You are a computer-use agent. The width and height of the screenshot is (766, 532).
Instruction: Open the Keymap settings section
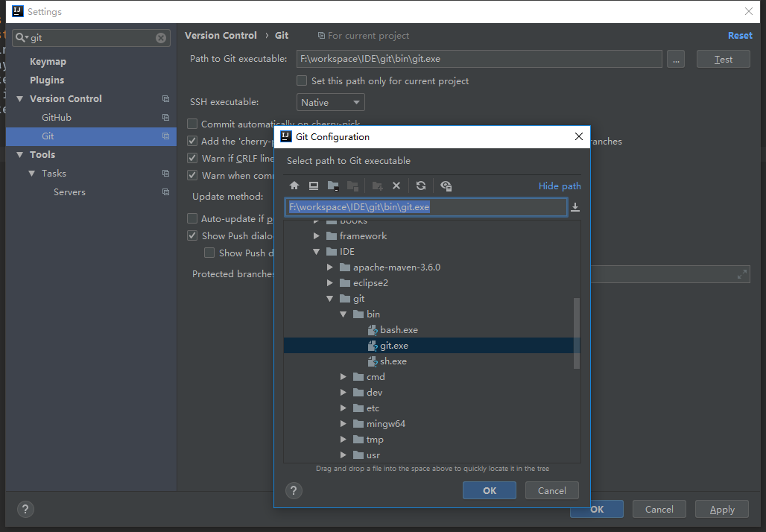coord(48,61)
